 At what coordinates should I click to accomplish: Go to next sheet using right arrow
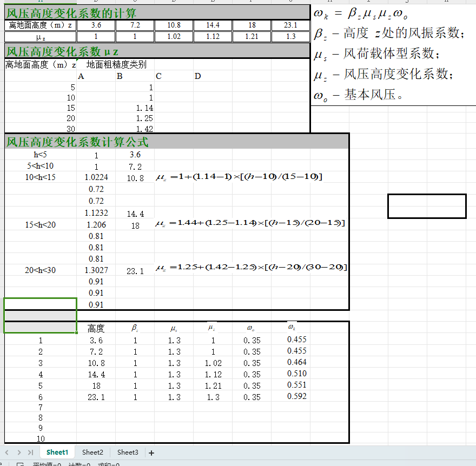click(19, 452)
